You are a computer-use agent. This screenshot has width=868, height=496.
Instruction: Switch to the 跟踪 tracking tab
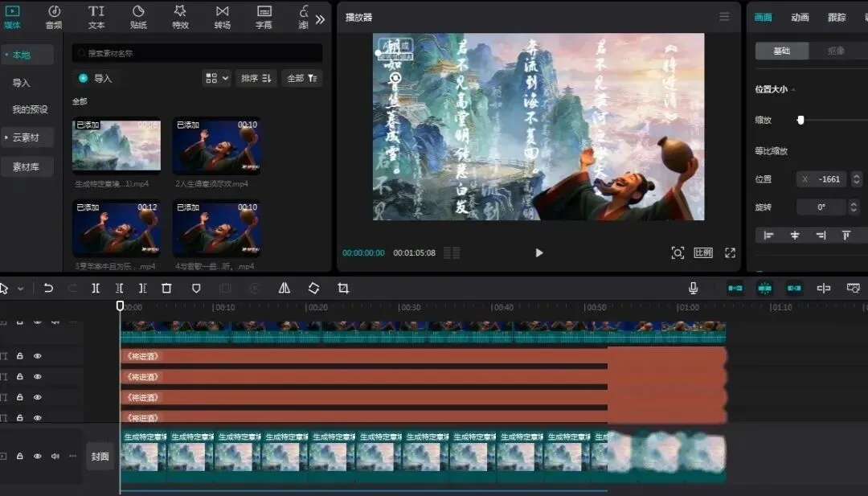[837, 17]
